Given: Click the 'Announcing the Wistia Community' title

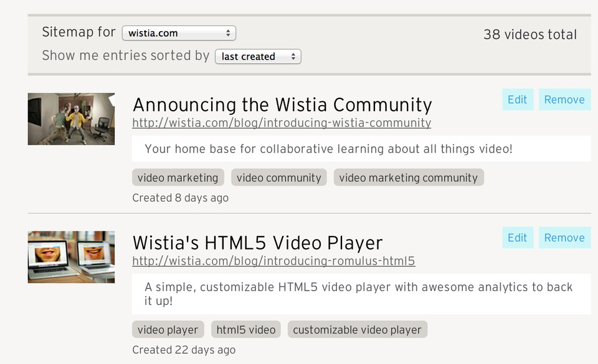Looking at the screenshot, I should click(x=282, y=105).
